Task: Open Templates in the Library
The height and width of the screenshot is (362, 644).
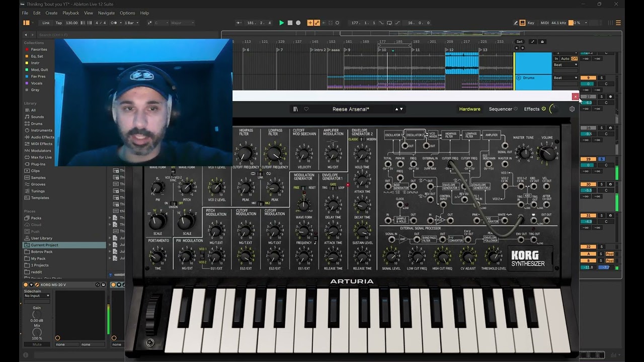Action: pos(40,198)
